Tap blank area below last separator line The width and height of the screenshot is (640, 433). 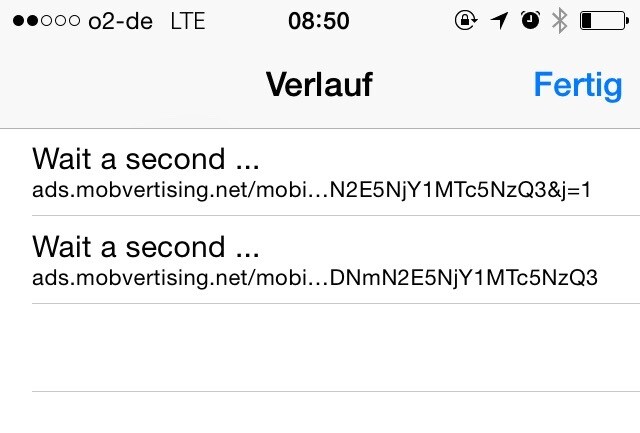(320, 413)
